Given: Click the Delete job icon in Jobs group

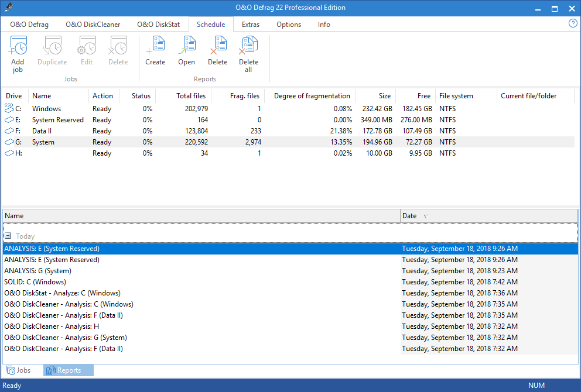Looking at the screenshot, I should [x=118, y=46].
